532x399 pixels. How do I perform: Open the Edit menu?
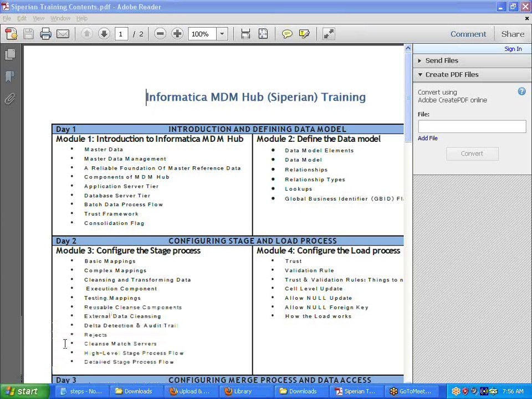click(x=22, y=18)
